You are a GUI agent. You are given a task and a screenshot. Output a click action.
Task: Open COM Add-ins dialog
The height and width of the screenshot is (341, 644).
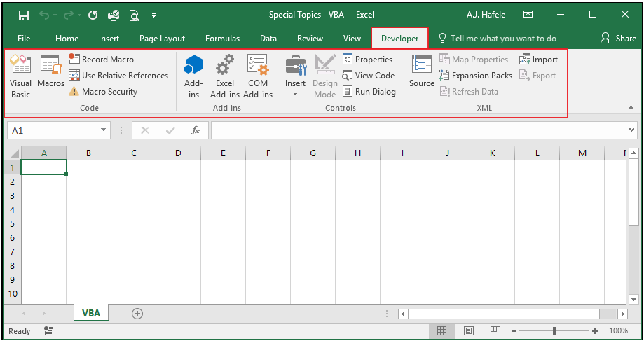pos(258,76)
